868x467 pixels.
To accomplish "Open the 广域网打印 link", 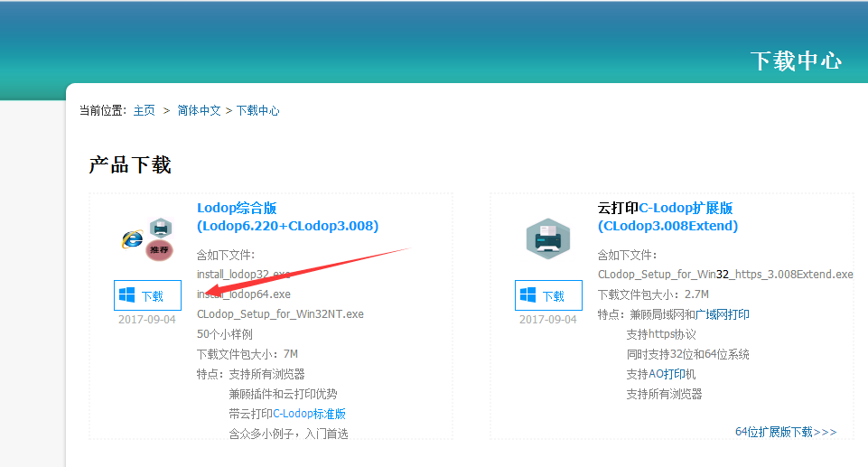I will pos(722,314).
